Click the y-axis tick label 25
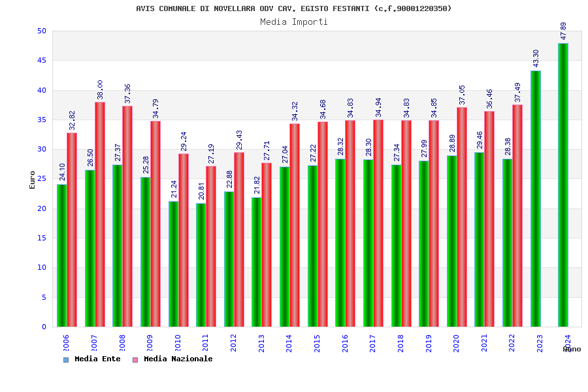The width and height of the screenshot is (588, 392). click(x=42, y=179)
